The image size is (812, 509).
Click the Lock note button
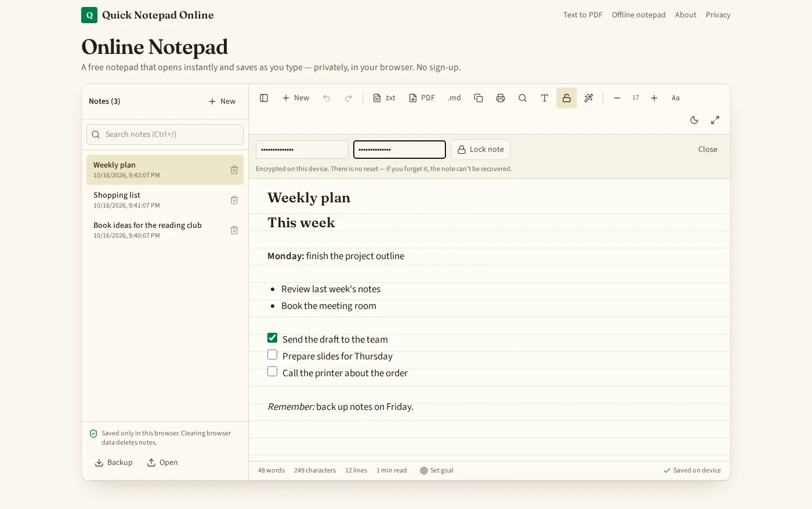[x=481, y=150]
